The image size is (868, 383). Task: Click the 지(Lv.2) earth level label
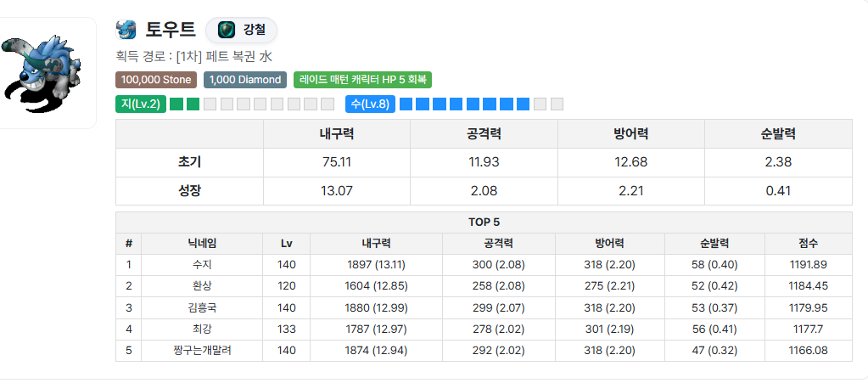point(141,104)
